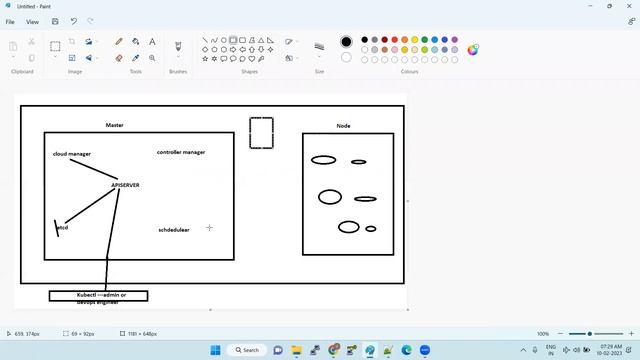Image resolution: width=640 pixels, height=360 pixels.
Task: Click the dashed selection rectangle on canvas
Action: (261, 133)
